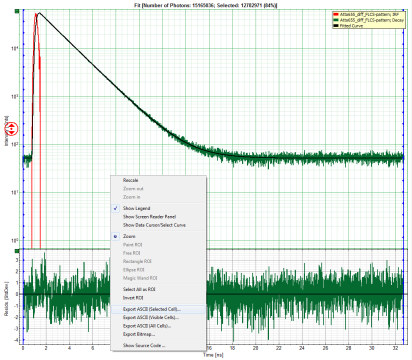Click the IRF pattern legend label
412x360 pixels.
pos(369,15)
